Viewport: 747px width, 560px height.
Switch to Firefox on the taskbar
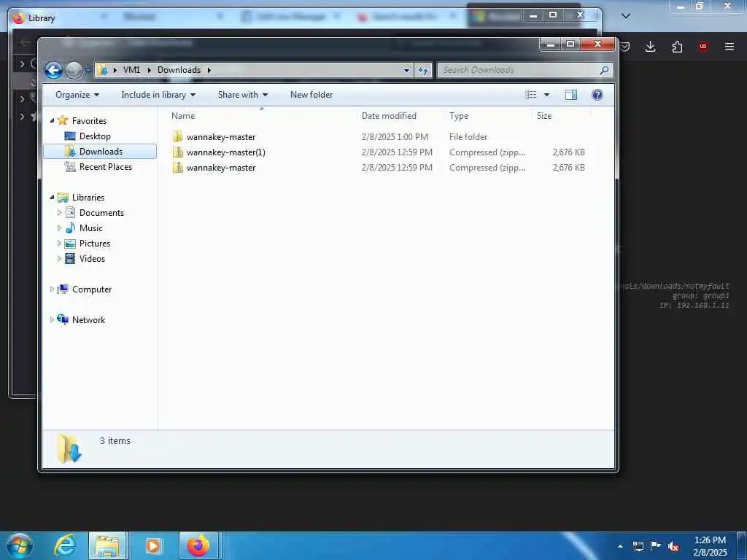tap(198, 545)
